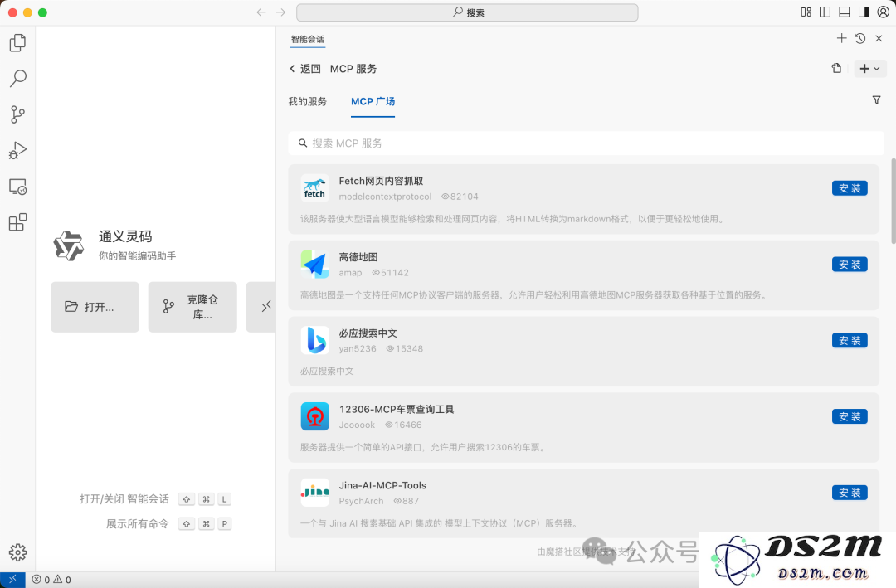
Task: Open the 12306-MCP车票查询工具 title
Action: click(x=397, y=409)
